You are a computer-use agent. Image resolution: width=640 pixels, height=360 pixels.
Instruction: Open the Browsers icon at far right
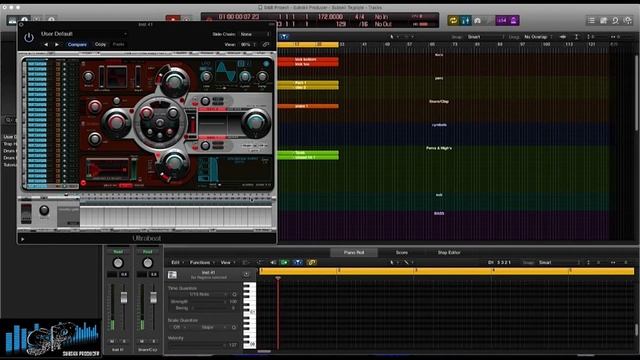pos(628,20)
